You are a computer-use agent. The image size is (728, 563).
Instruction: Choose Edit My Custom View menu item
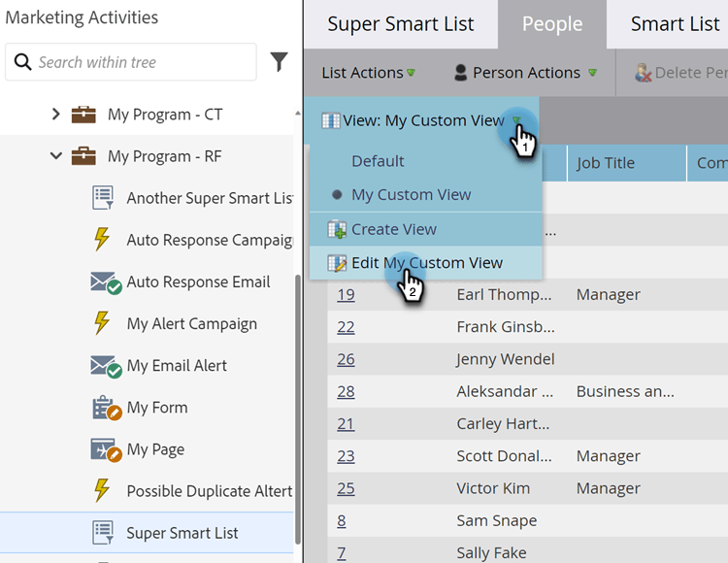(x=427, y=263)
